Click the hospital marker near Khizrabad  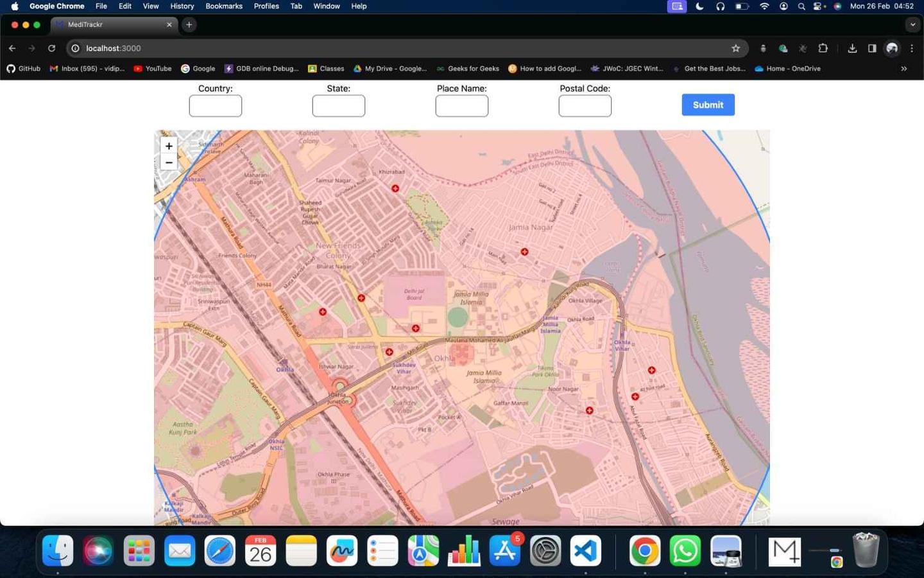pyautogui.click(x=395, y=188)
